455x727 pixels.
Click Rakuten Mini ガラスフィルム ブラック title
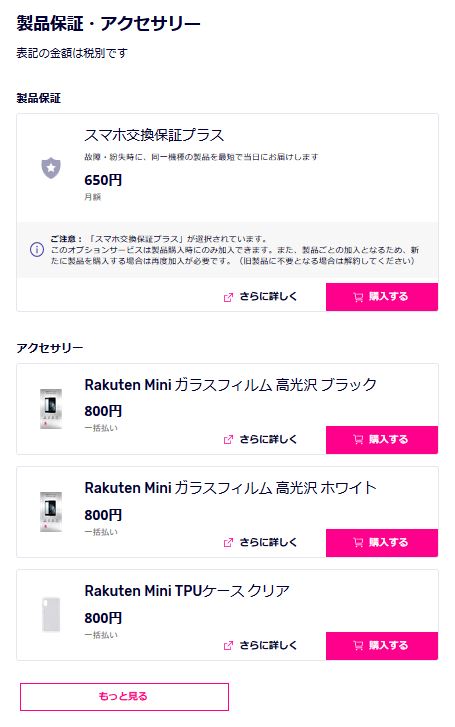[x=231, y=385]
